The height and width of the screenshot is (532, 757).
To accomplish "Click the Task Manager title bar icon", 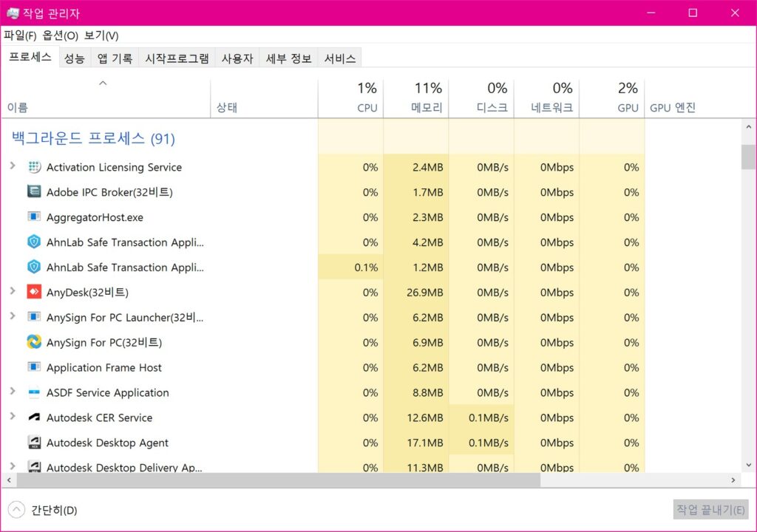I will pos(13,13).
